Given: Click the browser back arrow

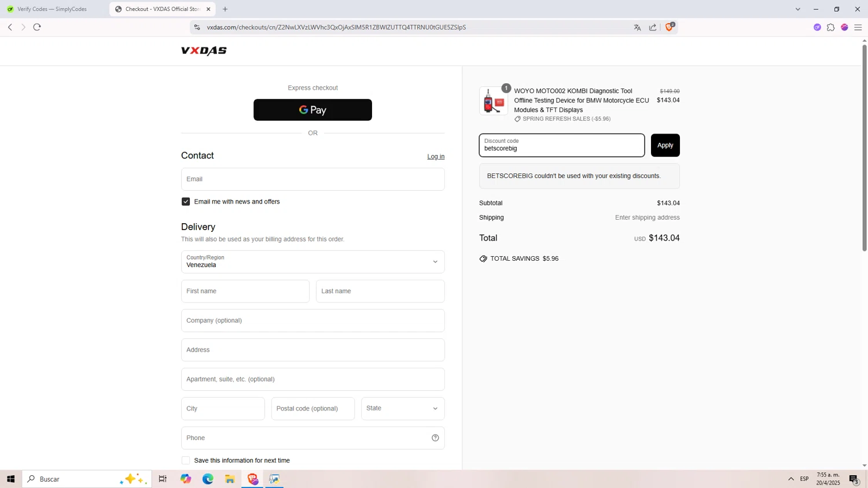Looking at the screenshot, I should pyautogui.click(x=10, y=27).
